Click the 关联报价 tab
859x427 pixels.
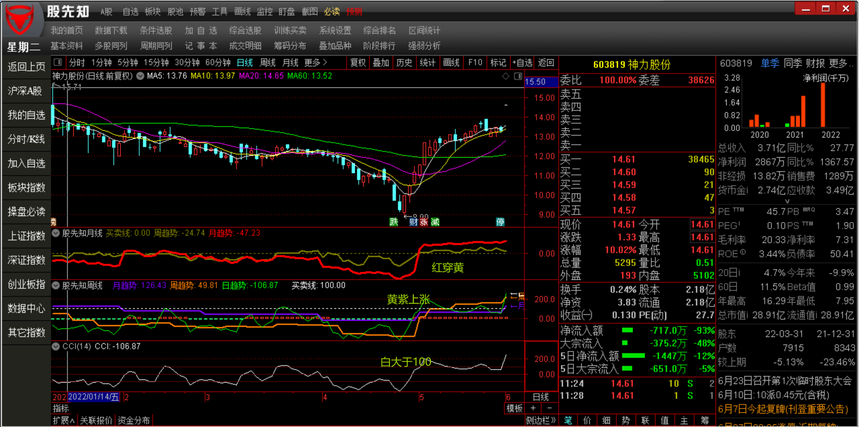pyautogui.click(x=96, y=420)
